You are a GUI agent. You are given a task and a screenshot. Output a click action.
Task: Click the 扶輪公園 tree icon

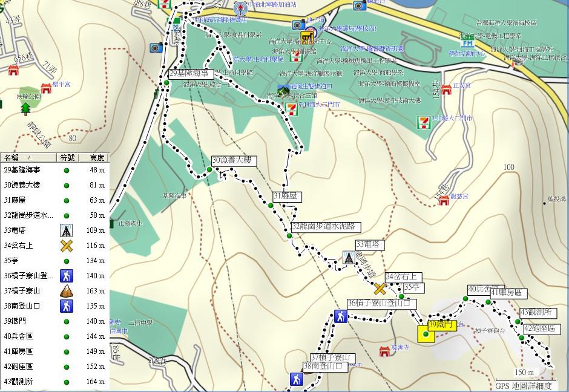point(25,108)
